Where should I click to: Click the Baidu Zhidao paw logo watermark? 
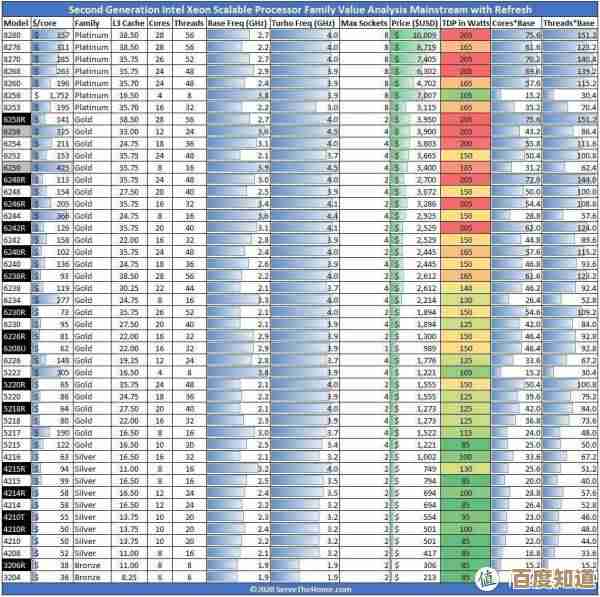coord(487,578)
